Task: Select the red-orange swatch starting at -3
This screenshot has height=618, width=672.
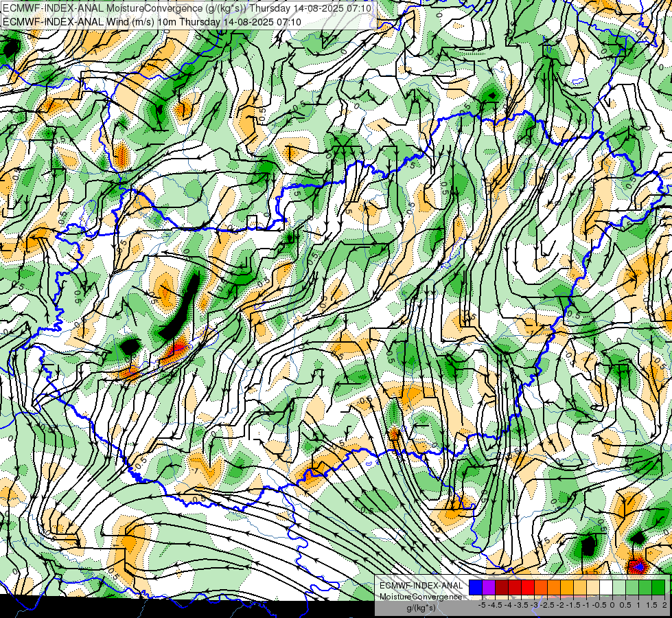Action: coord(541,587)
